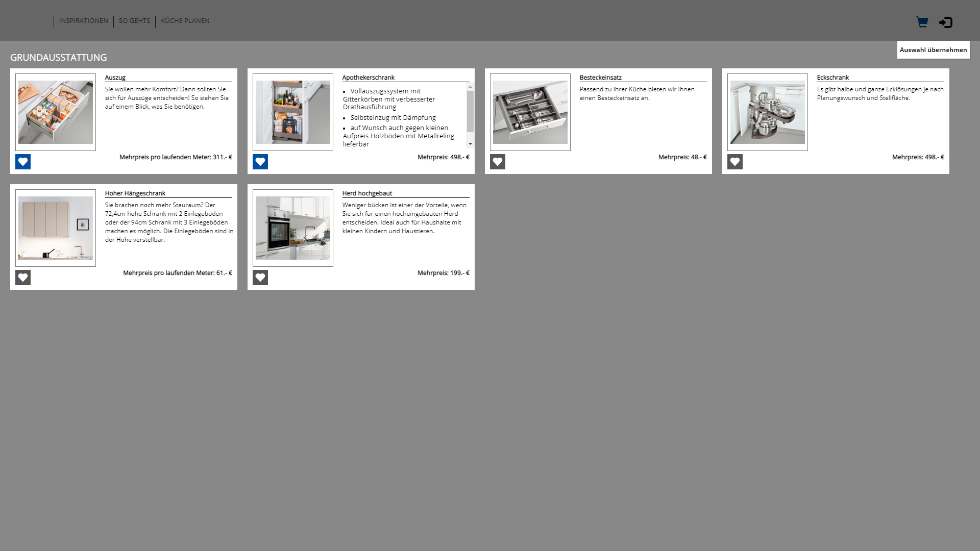The image size is (980, 551).
Task: Click the Herd hochgebaut title link
Action: [x=367, y=193]
